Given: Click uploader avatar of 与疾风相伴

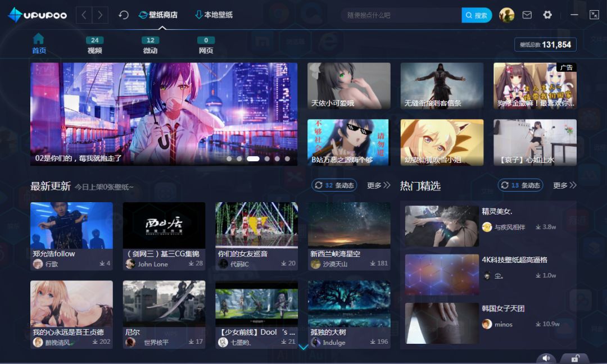Looking at the screenshot, I should tap(487, 227).
